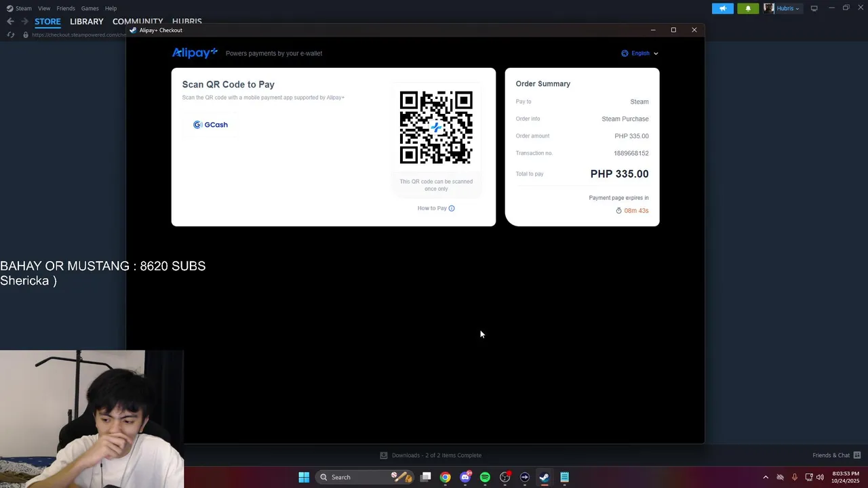Click the globe language icon
868x488 pixels.
pyautogui.click(x=625, y=53)
